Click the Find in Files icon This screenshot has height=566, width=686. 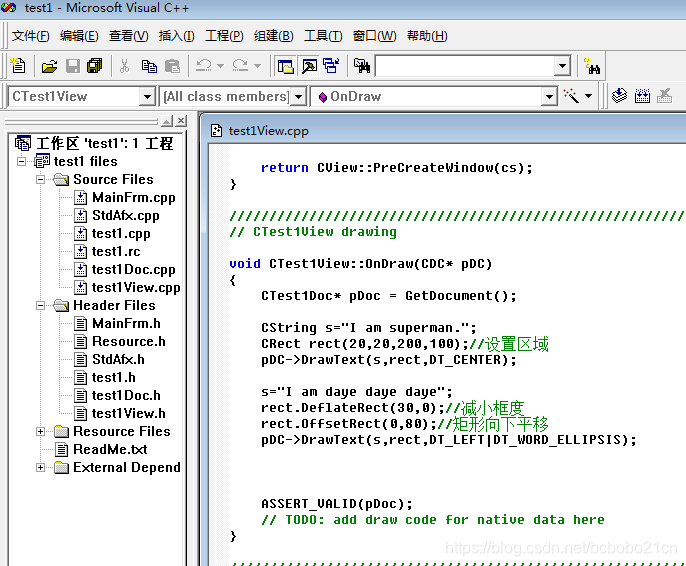pyautogui.click(x=362, y=66)
